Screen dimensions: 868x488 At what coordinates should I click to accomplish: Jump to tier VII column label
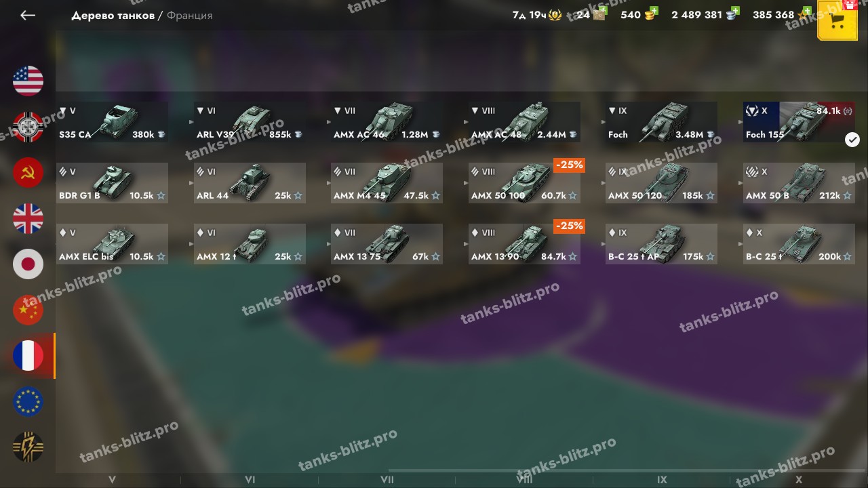click(387, 480)
